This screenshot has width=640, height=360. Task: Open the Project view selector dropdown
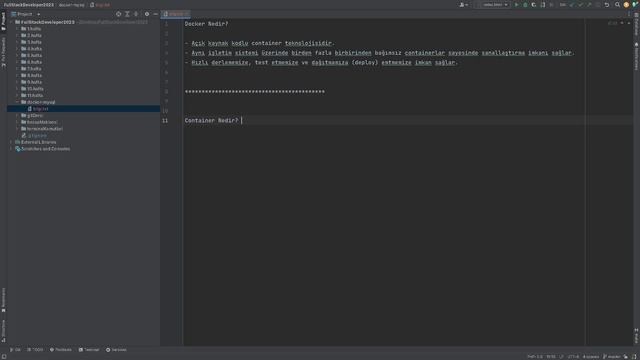(26, 14)
